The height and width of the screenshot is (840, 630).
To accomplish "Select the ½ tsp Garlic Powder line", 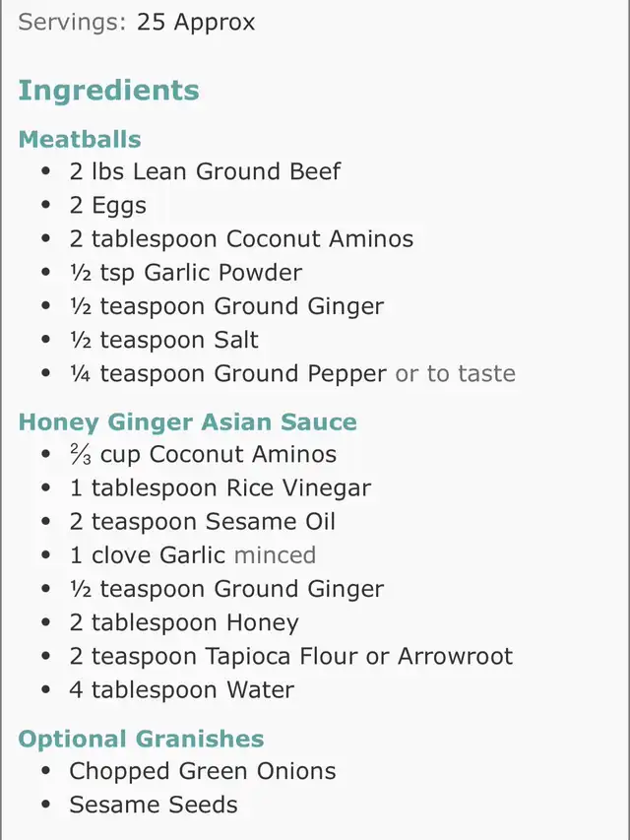I will click(186, 273).
